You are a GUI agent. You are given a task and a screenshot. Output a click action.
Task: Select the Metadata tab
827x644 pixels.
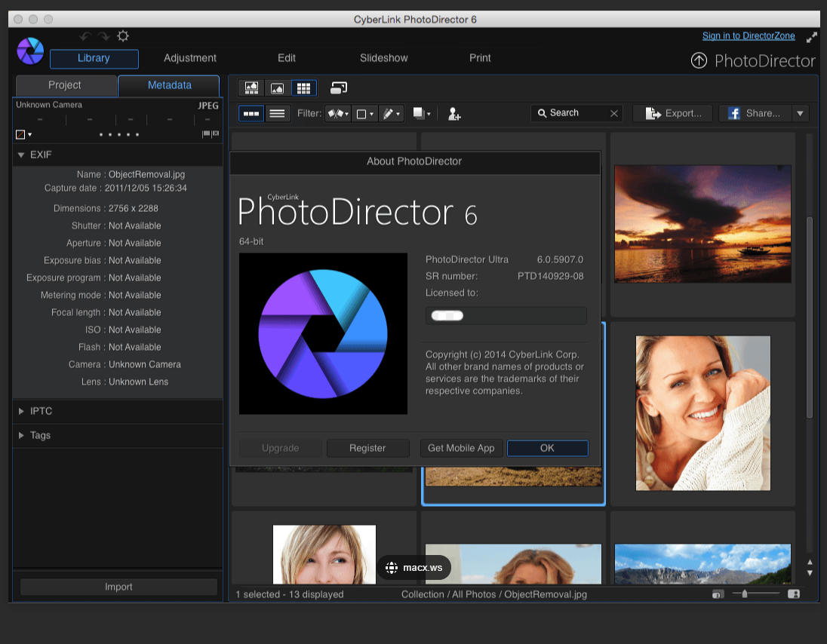169,85
